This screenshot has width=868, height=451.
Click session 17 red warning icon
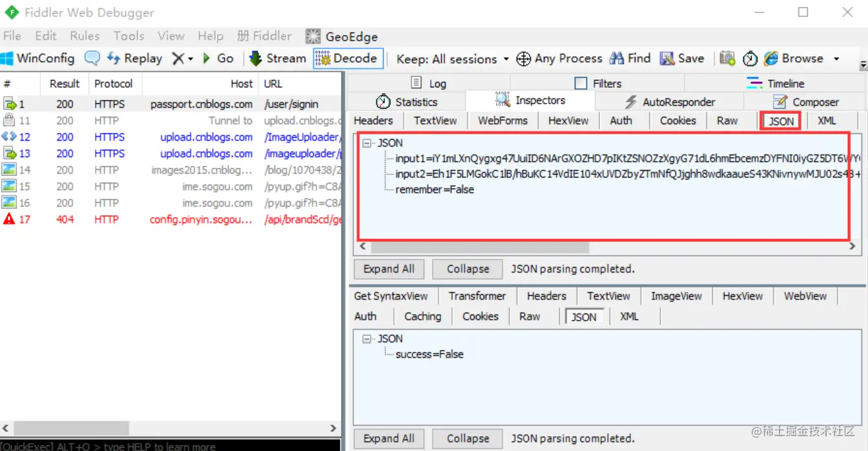[9, 219]
